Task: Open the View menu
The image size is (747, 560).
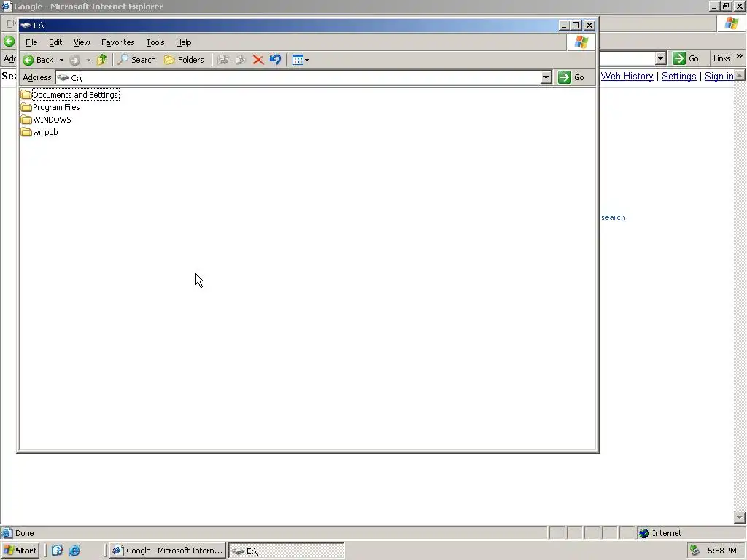Action: (x=82, y=42)
